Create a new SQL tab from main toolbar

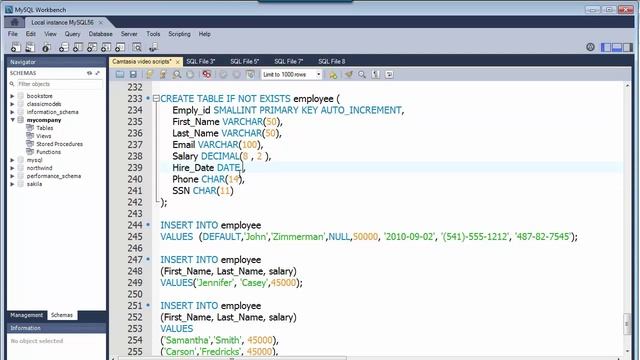tap(16, 47)
